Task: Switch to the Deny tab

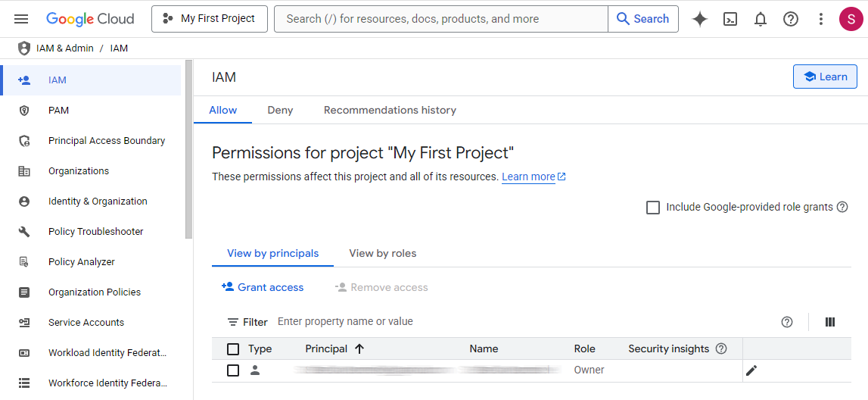Action: [280, 110]
